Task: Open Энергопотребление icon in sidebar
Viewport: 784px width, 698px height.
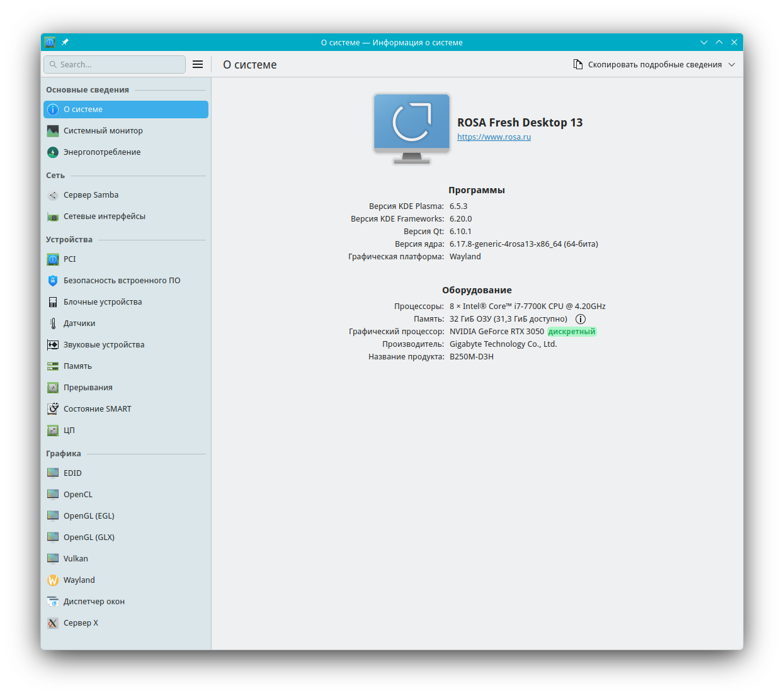Action: (53, 152)
